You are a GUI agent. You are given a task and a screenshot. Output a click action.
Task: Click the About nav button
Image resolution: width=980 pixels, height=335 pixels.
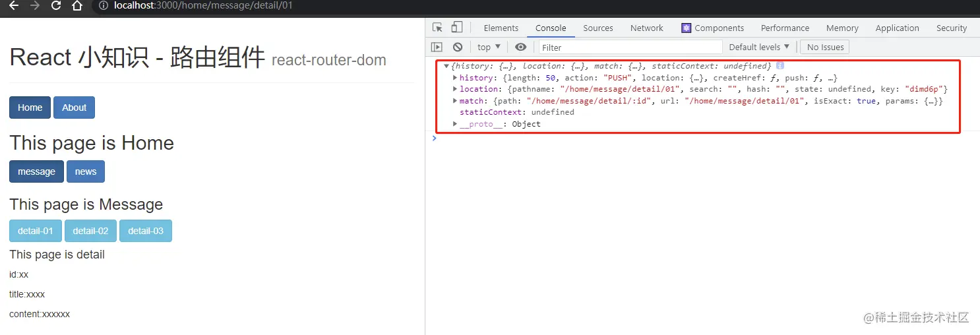pyautogui.click(x=74, y=107)
